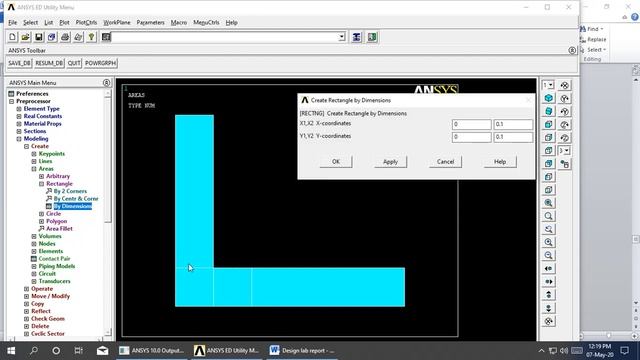Click the QUIT toolbar button

tap(74, 63)
